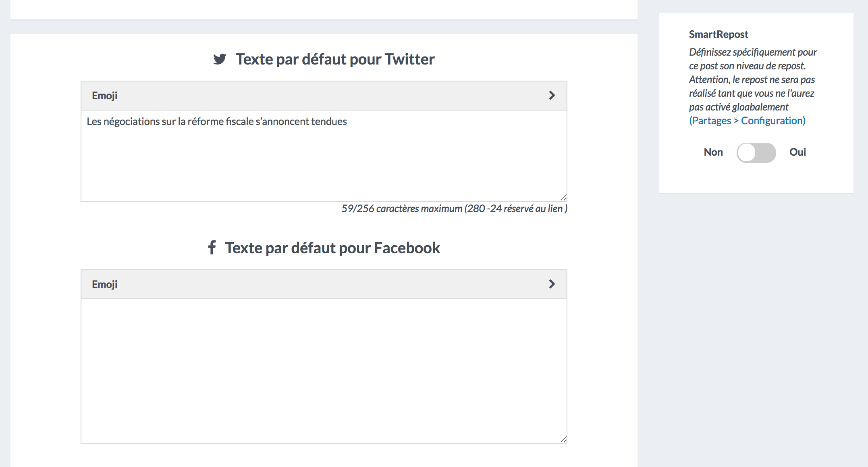Click the Facebook f icon
868x467 pixels.
(212, 247)
